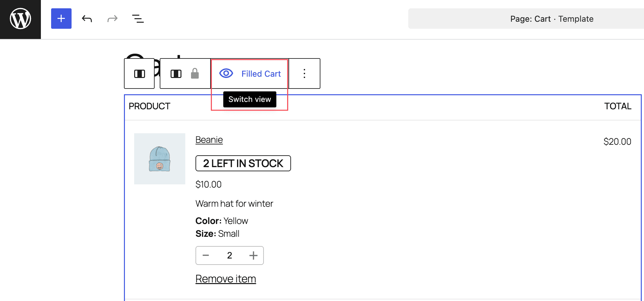This screenshot has width=644, height=301.
Task: Click the undo arrow icon
Action: (x=87, y=19)
